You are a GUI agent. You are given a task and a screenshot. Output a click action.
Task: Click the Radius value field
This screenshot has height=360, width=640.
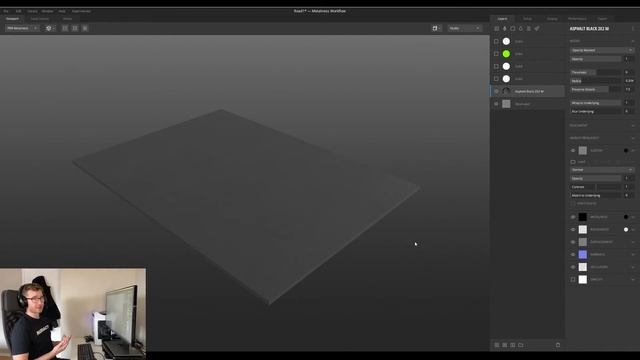(629, 81)
